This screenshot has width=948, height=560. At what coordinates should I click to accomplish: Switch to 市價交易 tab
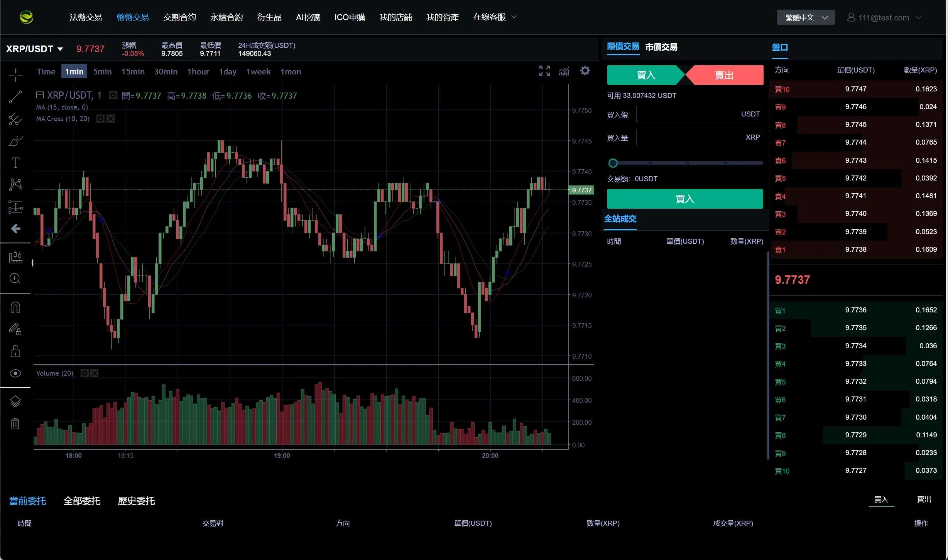tap(661, 47)
